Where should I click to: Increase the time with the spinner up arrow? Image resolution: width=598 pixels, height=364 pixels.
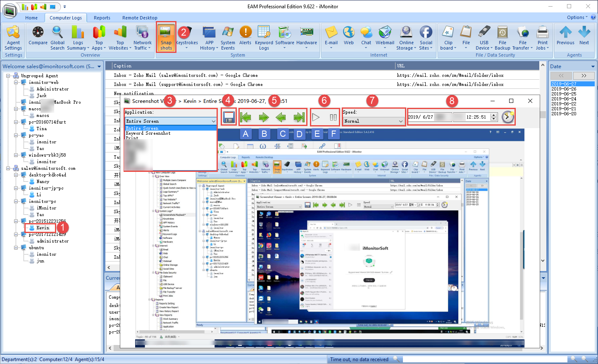(x=493, y=115)
